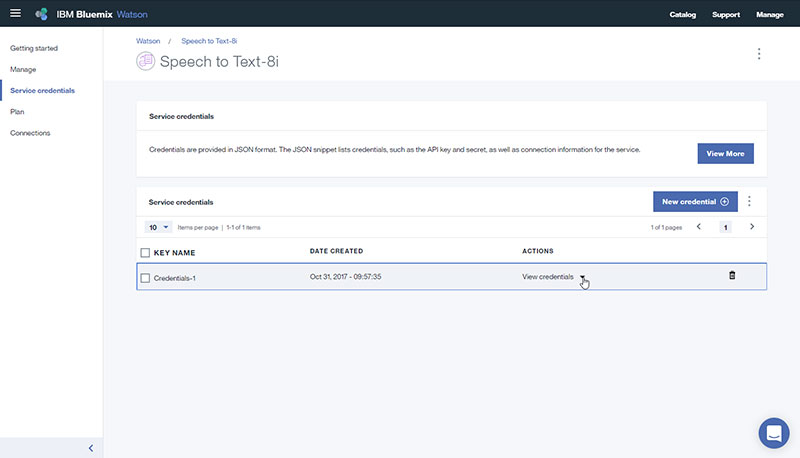
Task: Click the 1 of 1 pages text
Action: (666, 227)
